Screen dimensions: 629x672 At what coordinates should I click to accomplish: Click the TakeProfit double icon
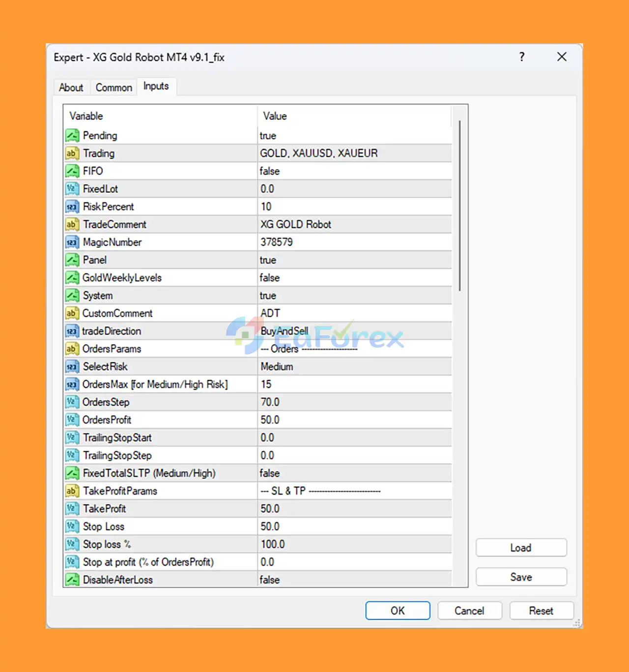[72, 508]
